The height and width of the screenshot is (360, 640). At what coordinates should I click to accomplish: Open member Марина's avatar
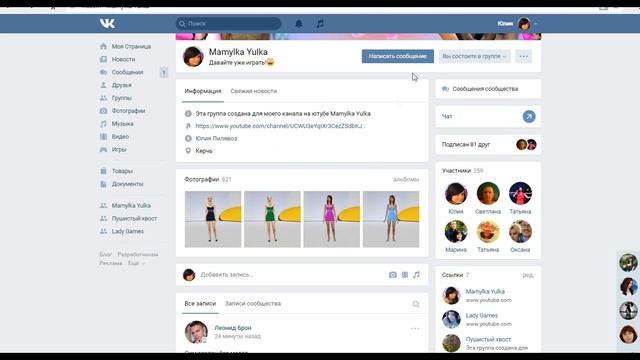(x=456, y=231)
